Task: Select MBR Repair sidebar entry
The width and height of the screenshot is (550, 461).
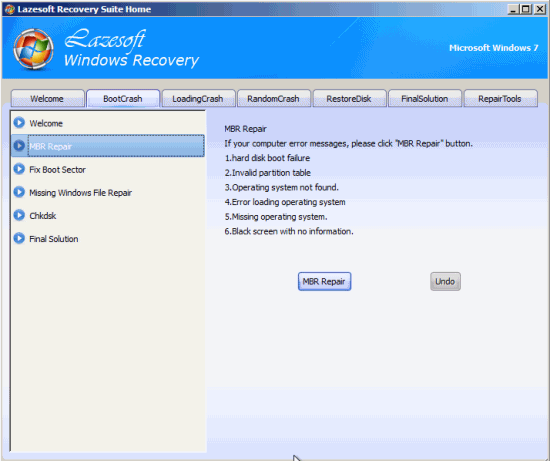Action: (x=108, y=146)
